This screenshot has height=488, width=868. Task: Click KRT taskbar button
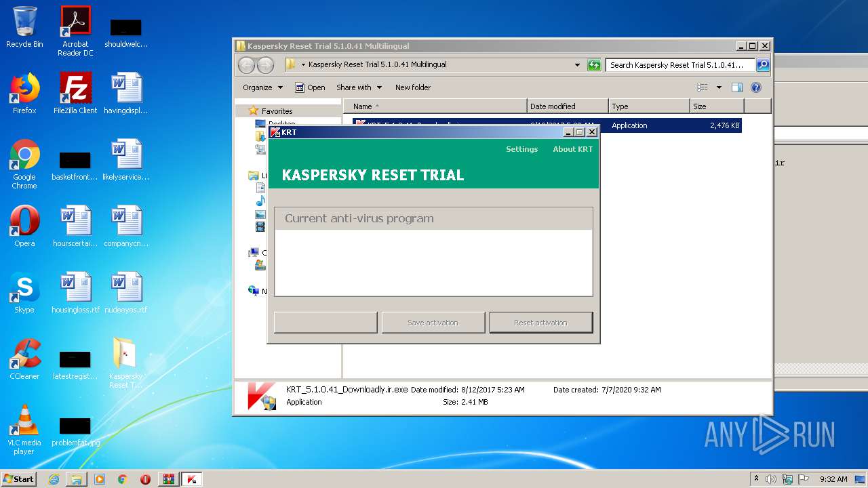191,479
